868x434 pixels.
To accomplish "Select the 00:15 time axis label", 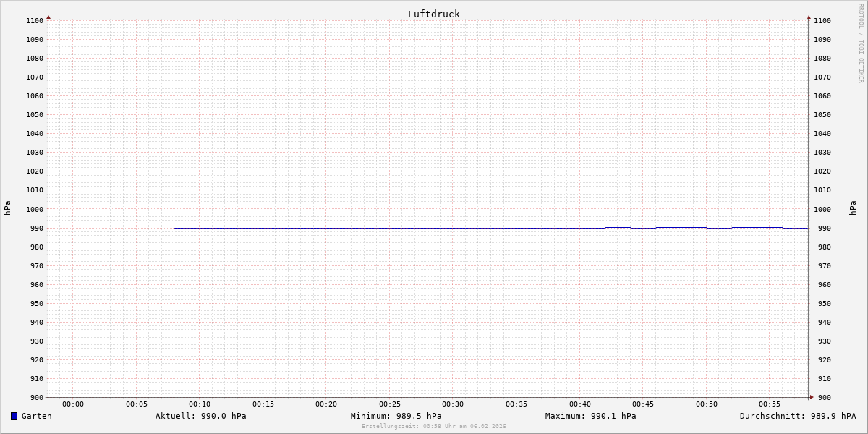I will tap(263, 404).
